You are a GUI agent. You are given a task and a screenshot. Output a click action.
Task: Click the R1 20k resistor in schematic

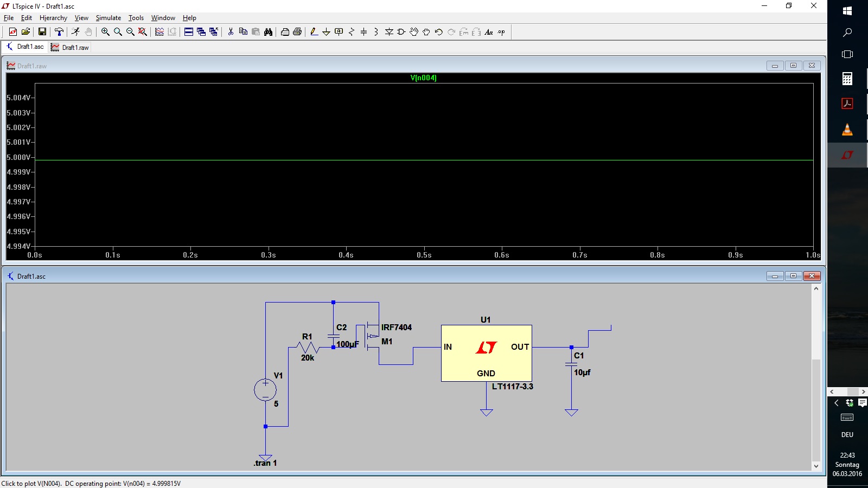tap(308, 347)
